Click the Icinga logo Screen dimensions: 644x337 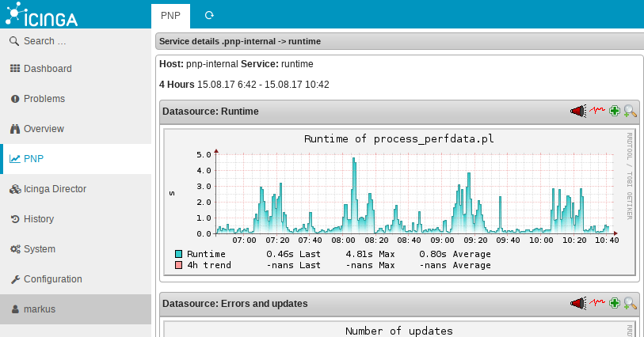click(x=41, y=14)
